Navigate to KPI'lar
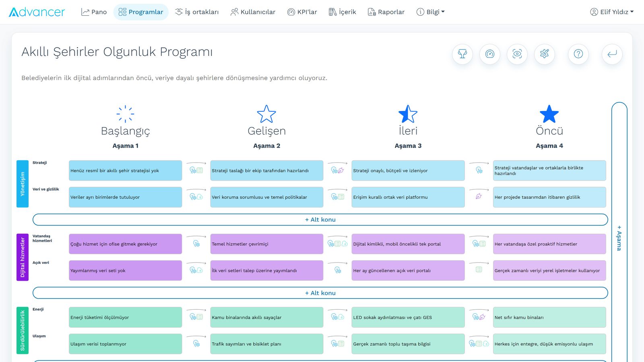Image resolution: width=644 pixels, height=362 pixels. point(302,12)
